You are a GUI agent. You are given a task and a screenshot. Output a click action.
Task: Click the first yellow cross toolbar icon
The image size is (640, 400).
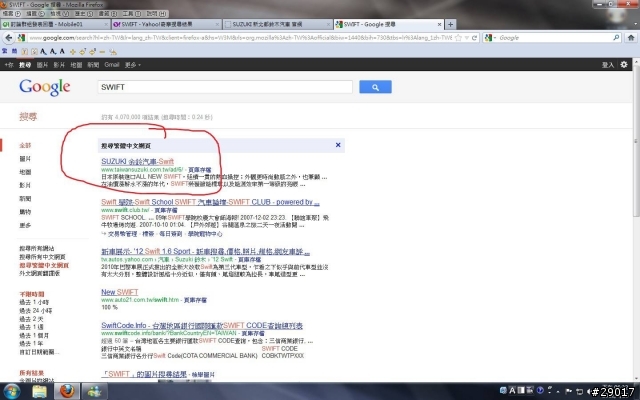point(73,52)
